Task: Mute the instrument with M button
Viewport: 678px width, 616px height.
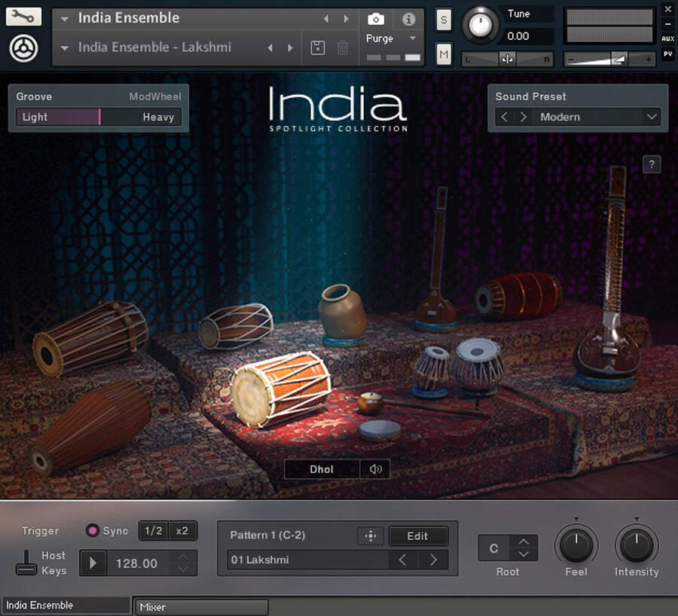Action: [x=444, y=53]
